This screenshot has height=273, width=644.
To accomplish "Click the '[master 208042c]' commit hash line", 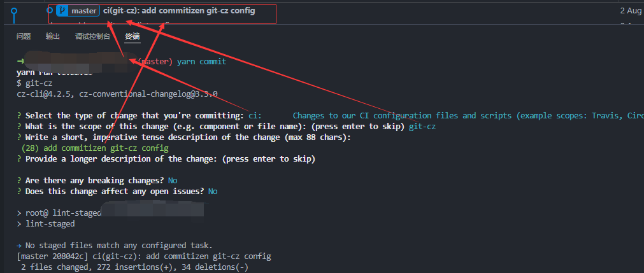I will click(x=144, y=256).
